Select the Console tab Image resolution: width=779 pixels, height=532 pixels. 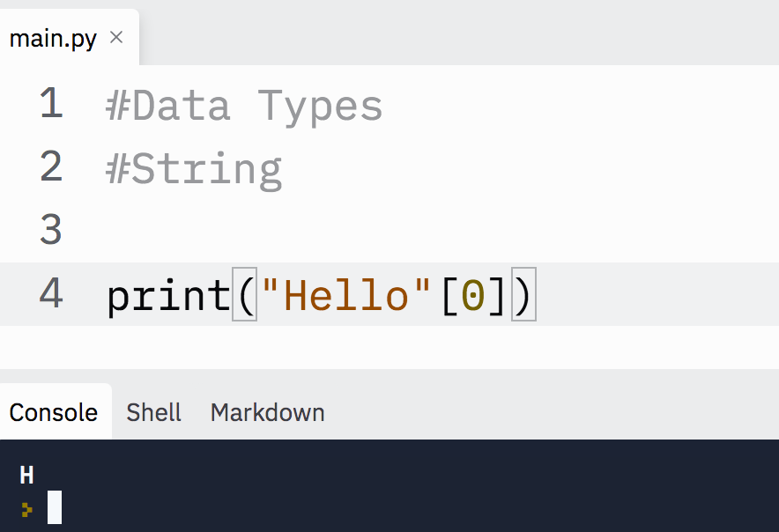(x=54, y=412)
